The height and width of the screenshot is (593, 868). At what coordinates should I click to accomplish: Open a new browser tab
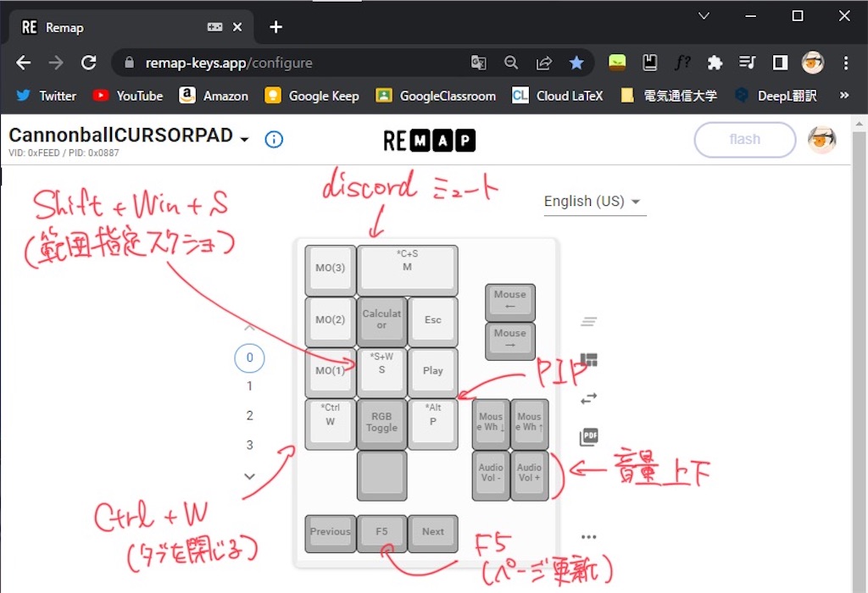275,26
